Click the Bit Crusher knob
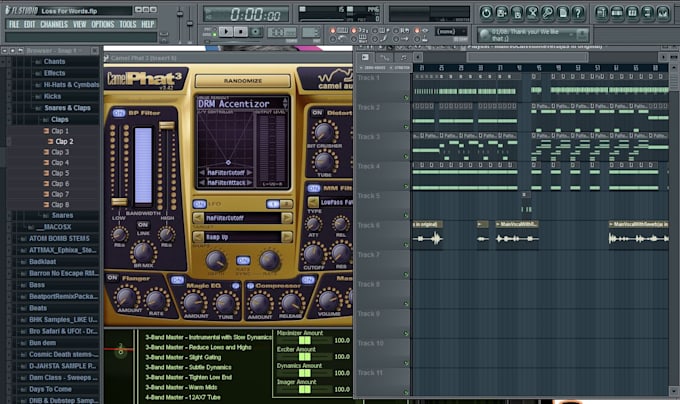 pos(324,132)
